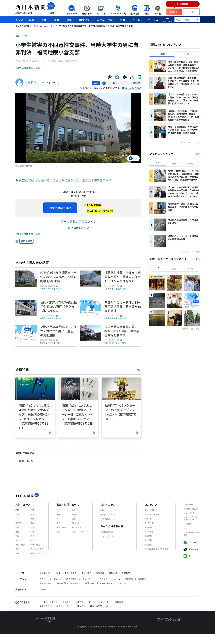Viewport: 215px width, 644px height.
Task: Open photo ranking thumbnail number 5
Action: (175, 300)
